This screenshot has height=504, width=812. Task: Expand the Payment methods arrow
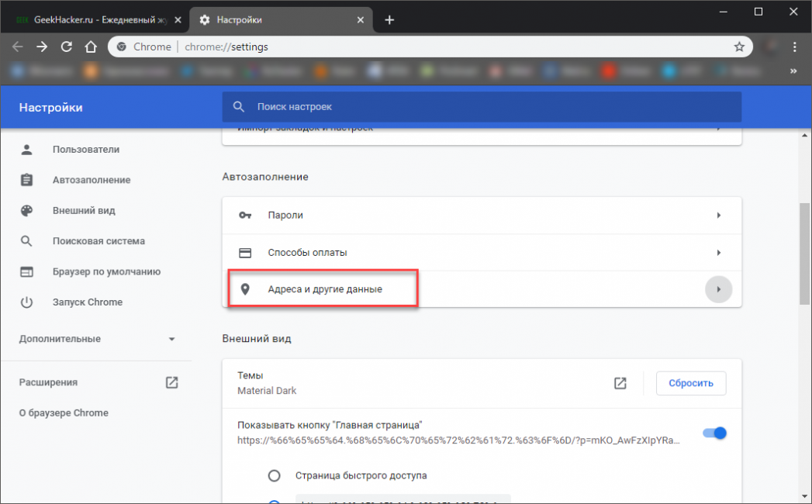point(719,253)
